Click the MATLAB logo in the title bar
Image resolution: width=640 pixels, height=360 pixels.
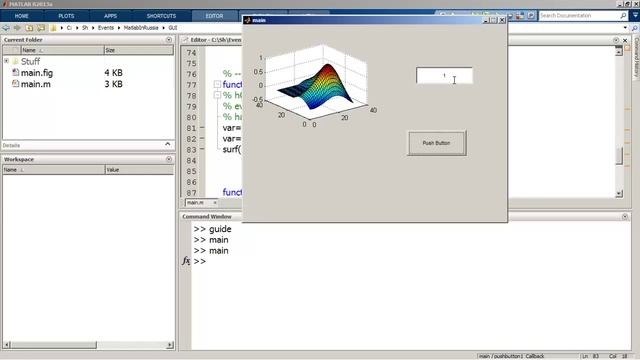[x=5, y=4]
